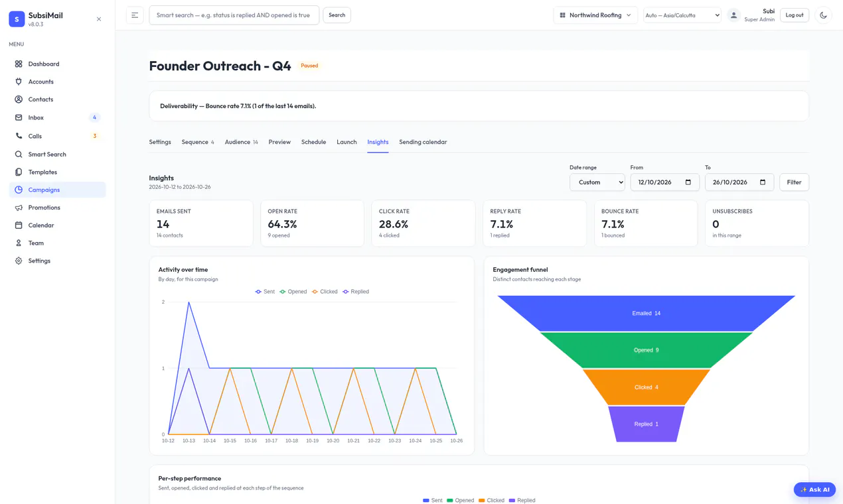
Task: Apply the date Filter button
Action: pos(794,182)
